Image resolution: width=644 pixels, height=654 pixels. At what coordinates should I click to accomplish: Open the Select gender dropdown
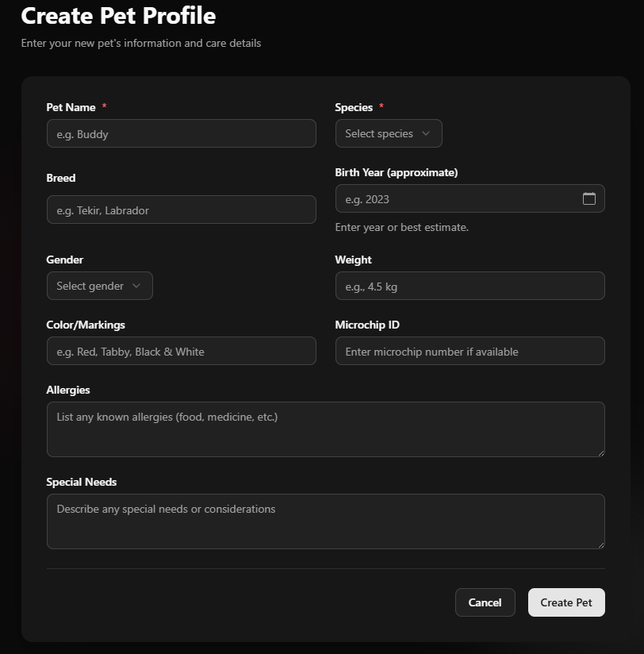coord(100,286)
